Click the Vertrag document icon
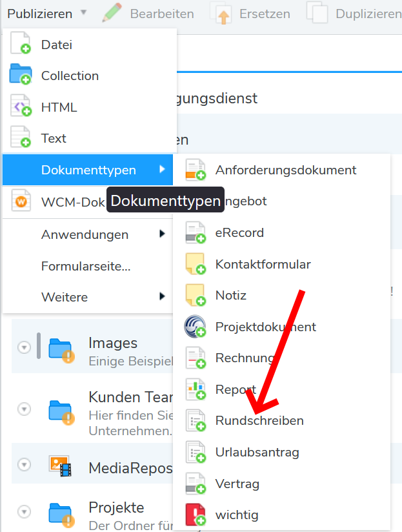This screenshot has width=402, height=532. pos(196,484)
